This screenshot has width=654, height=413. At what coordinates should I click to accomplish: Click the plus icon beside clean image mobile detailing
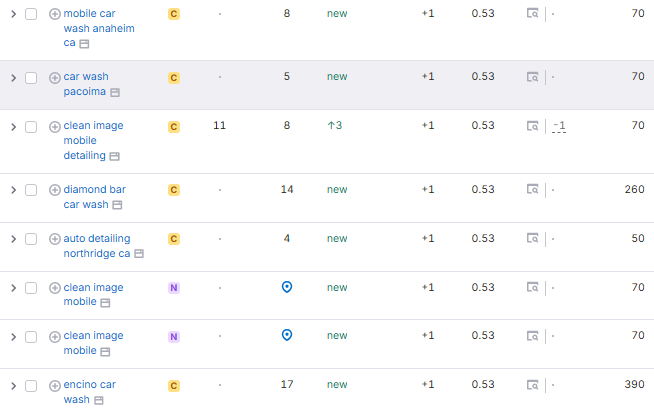55,126
